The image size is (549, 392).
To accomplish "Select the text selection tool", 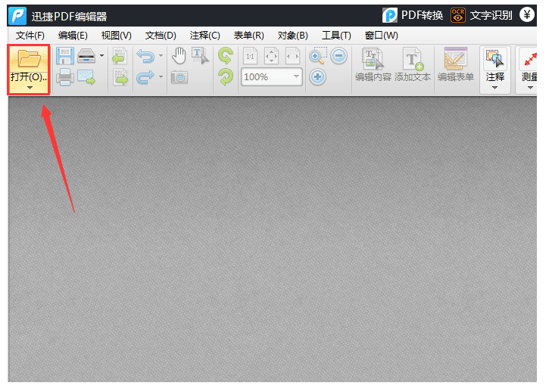I will [200, 56].
